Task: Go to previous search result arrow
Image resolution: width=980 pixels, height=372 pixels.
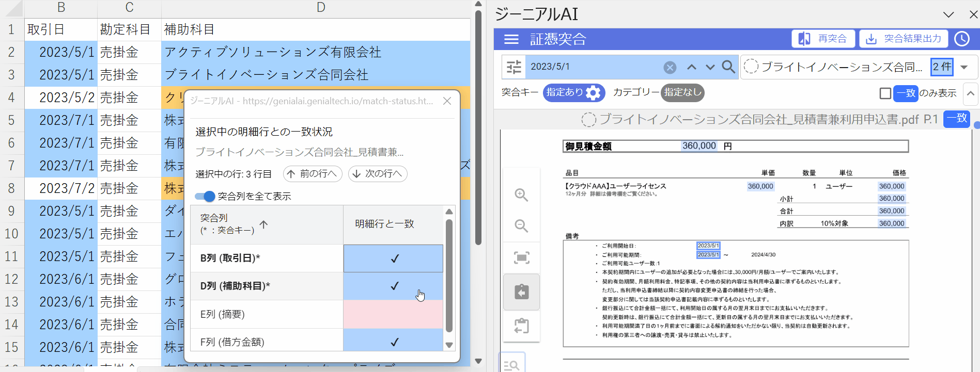Action: [692, 67]
